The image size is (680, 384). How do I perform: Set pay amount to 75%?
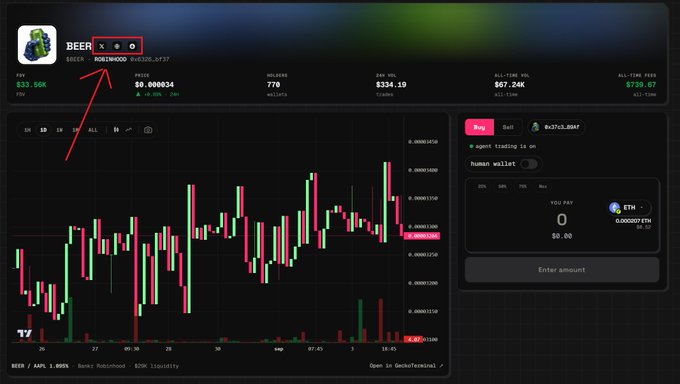tap(523, 187)
